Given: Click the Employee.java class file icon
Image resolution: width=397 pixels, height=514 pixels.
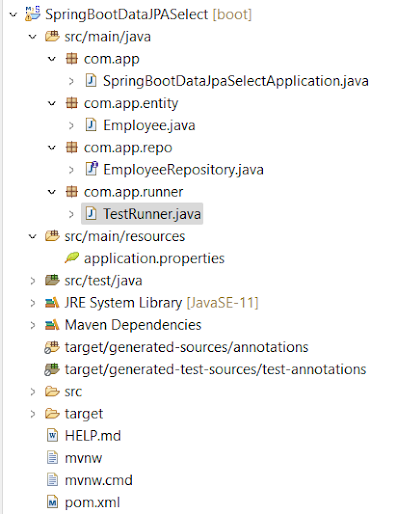Looking at the screenshot, I should pos(91,125).
